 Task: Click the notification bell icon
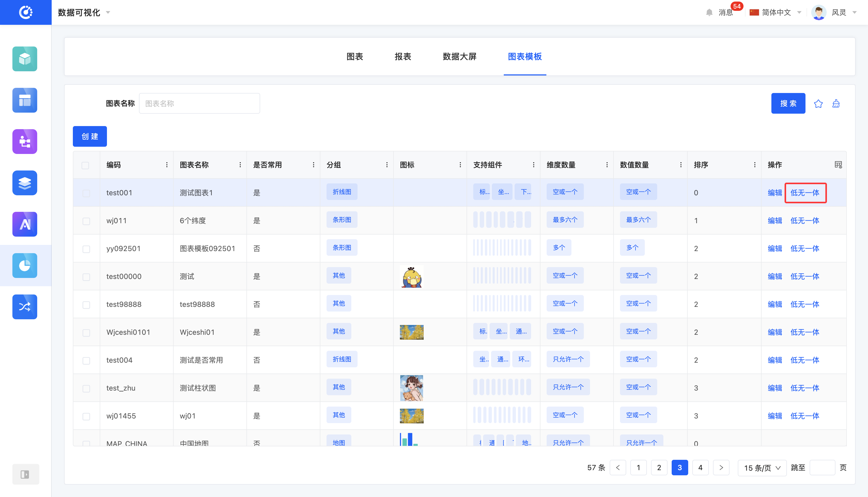pos(709,13)
